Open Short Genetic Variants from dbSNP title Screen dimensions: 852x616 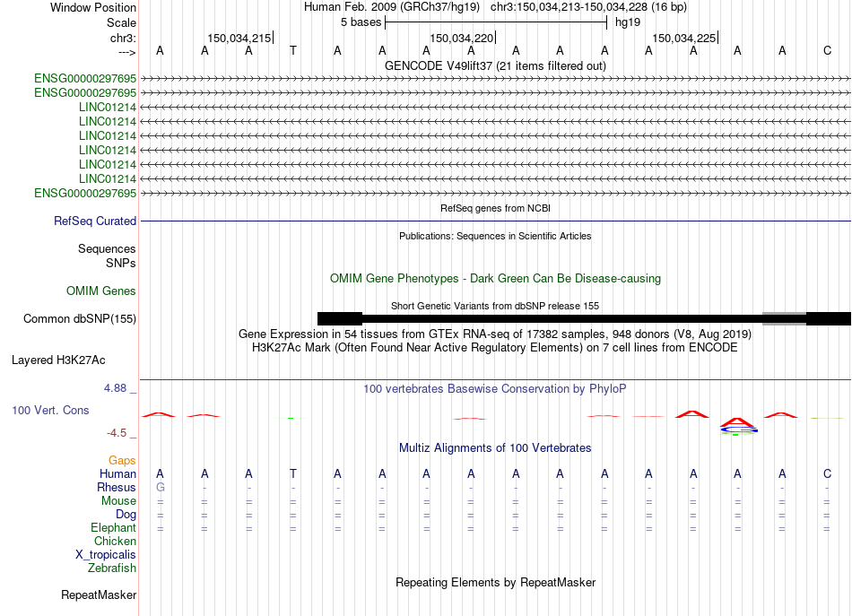click(x=495, y=306)
